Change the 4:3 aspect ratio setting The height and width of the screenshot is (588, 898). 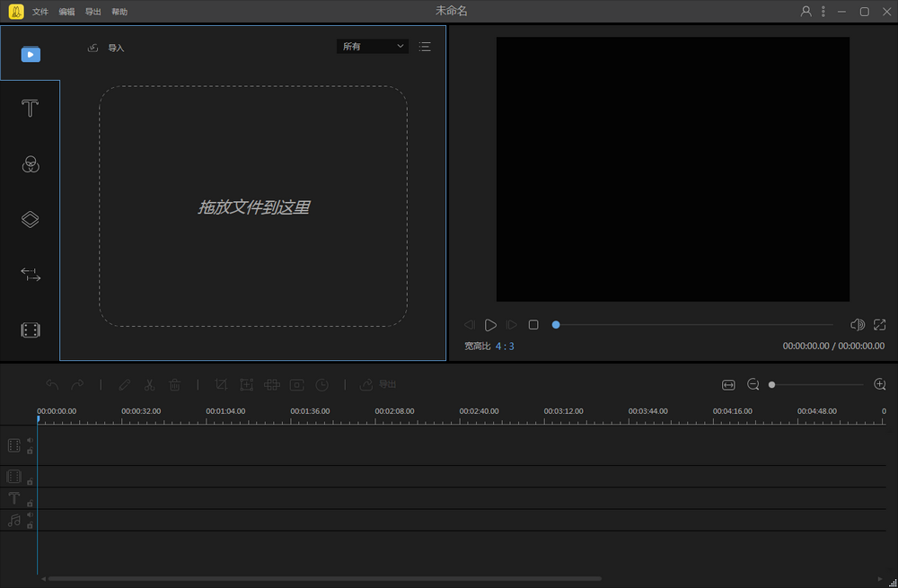[505, 346]
